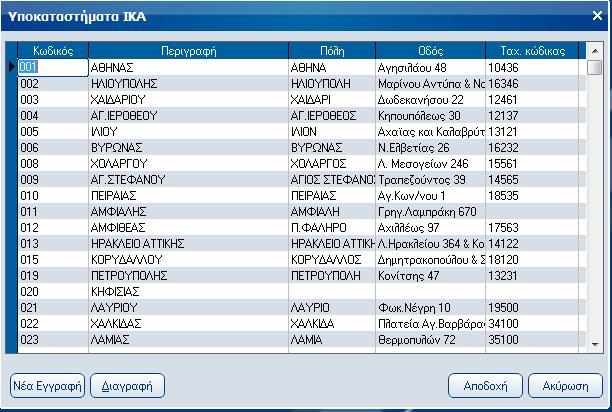
Task: Select the ΑΜΦΙΑΛΗΣ description cell
Action: 189,211
